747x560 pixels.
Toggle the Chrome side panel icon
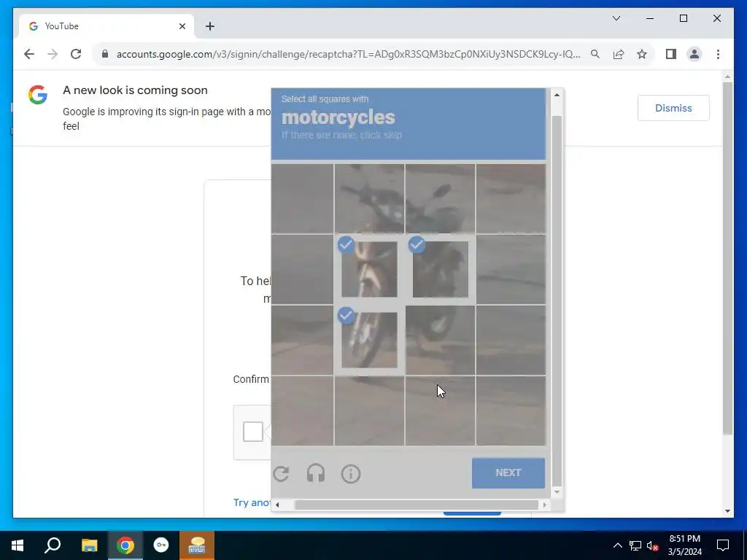[671, 54]
